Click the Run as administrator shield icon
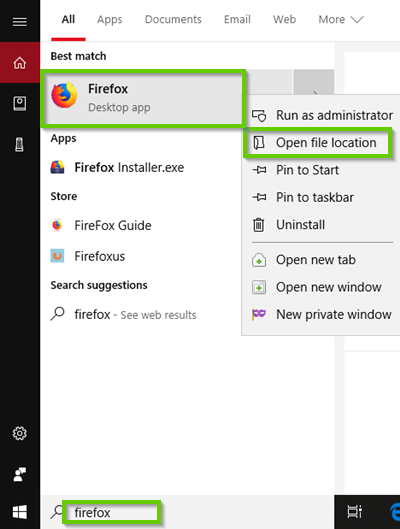Screen dimensions: 400x529 (x=259, y=115)
